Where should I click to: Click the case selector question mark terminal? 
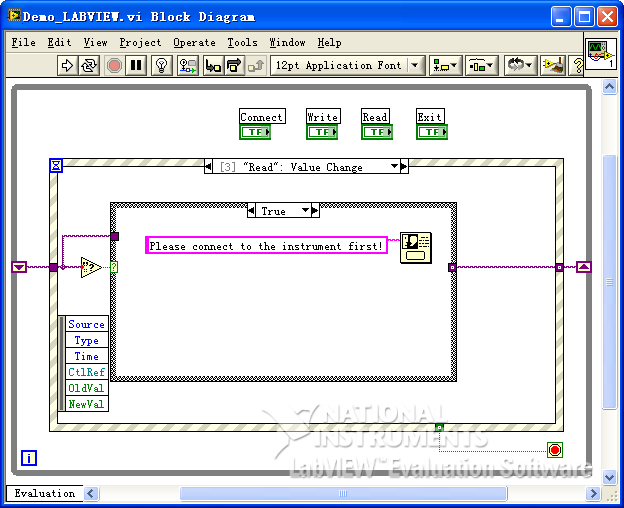point(114,267)
